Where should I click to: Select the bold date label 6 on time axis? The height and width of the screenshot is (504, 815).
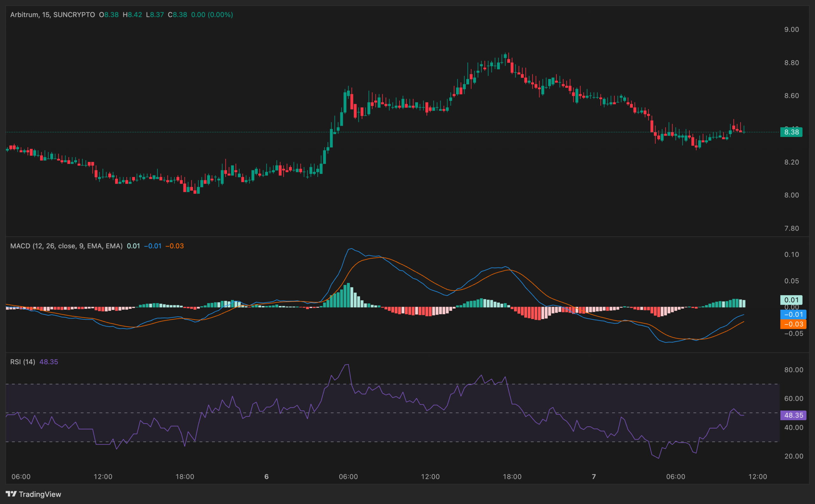[x=266, y=476]
